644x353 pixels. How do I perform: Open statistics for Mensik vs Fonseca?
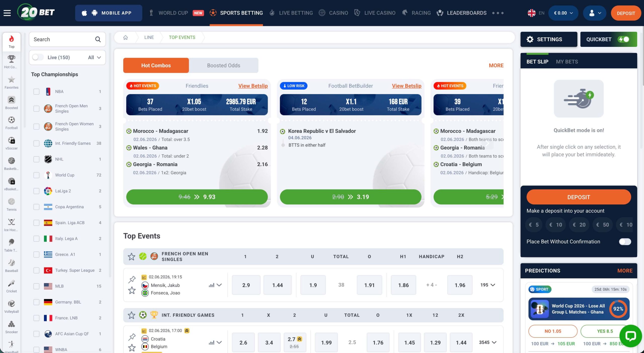click(x=212, y=285)
